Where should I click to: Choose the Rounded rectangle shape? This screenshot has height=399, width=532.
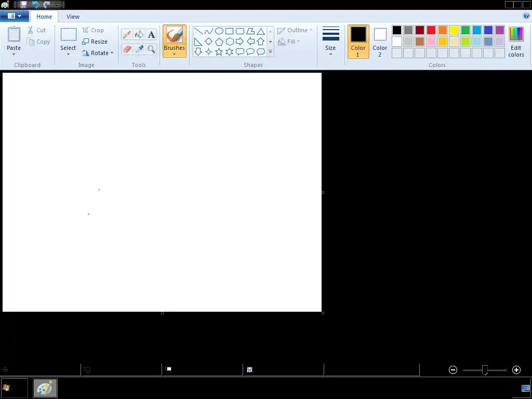tap(240, 31)
